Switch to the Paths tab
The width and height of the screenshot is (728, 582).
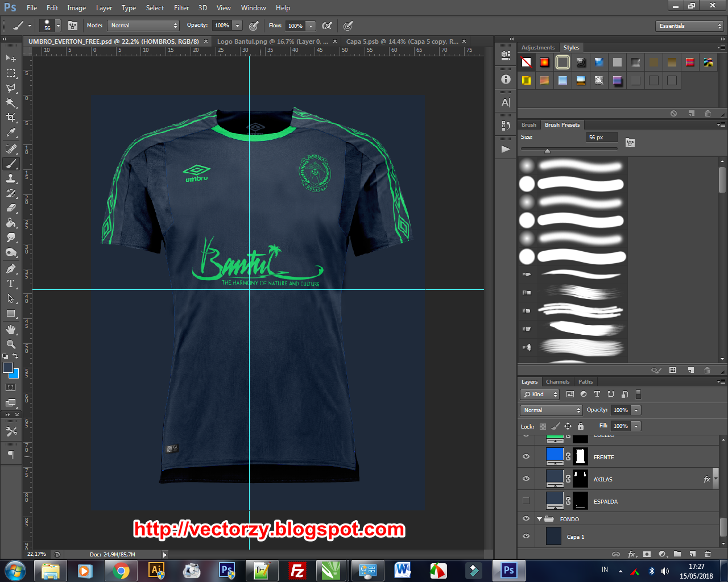585,382
